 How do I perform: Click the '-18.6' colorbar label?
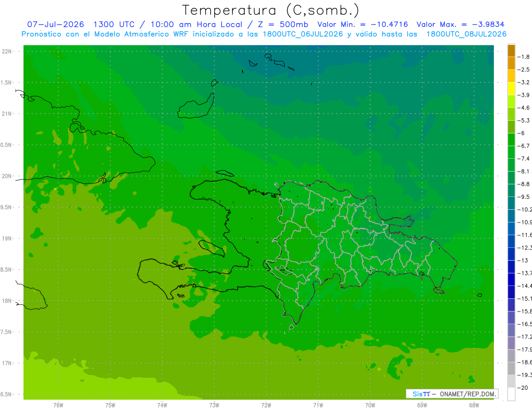(525, 362)
